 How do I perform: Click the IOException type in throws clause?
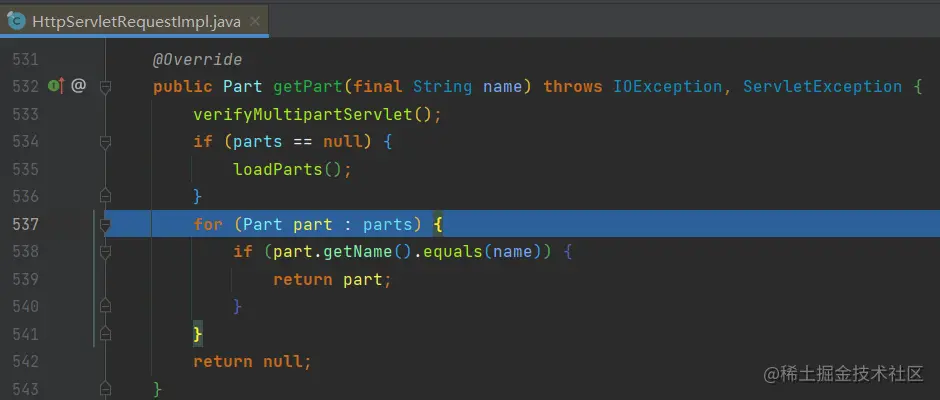[x=667, y=86]
